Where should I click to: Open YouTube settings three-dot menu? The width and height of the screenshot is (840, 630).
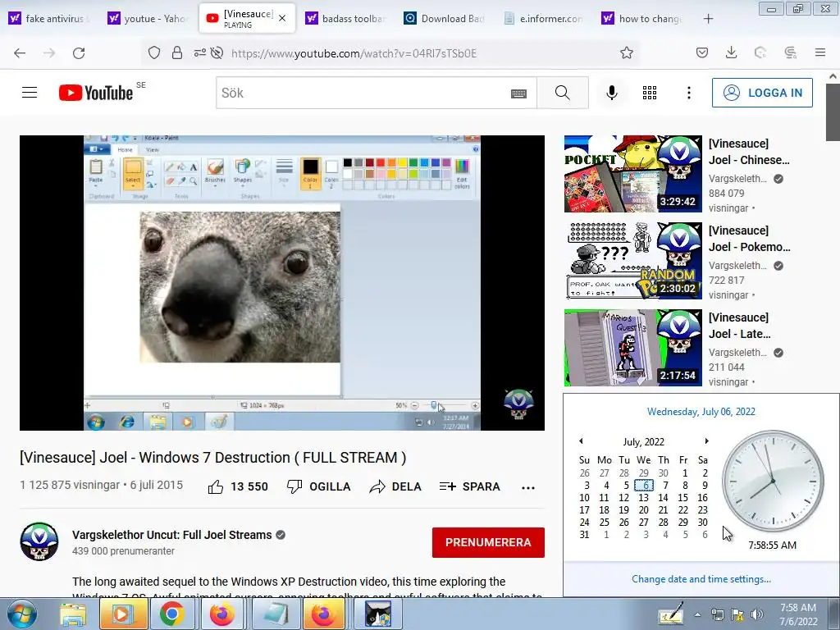(689, 93)
